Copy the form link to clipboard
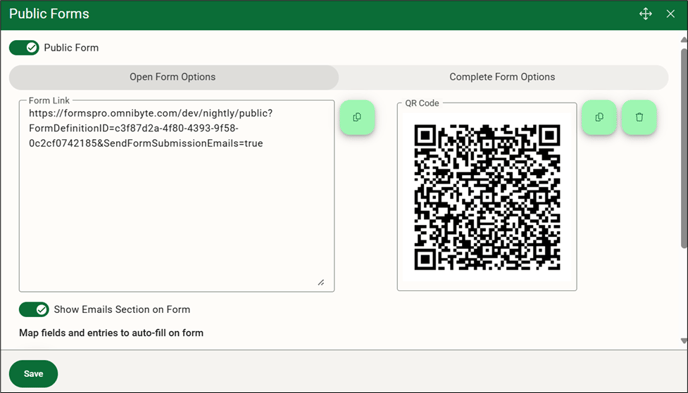 click(x=357, y=117)
